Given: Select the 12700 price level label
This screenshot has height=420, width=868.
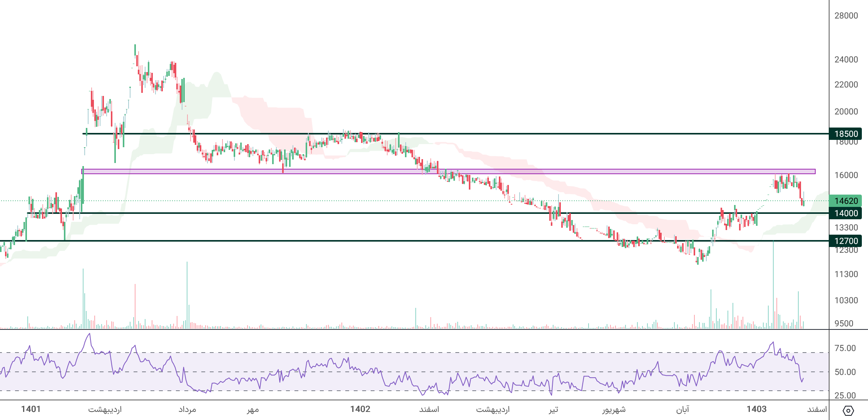Looking at the screenshot, I should 845,241.
